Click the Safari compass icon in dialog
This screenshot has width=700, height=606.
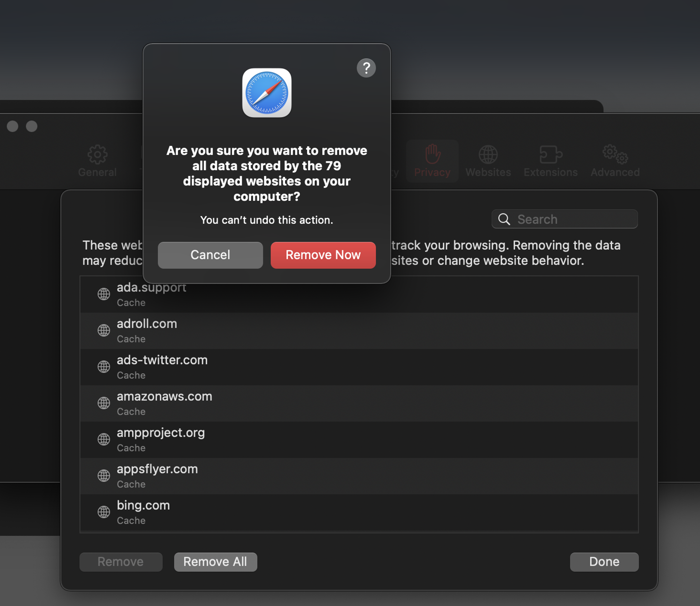(x=267, y=93)
